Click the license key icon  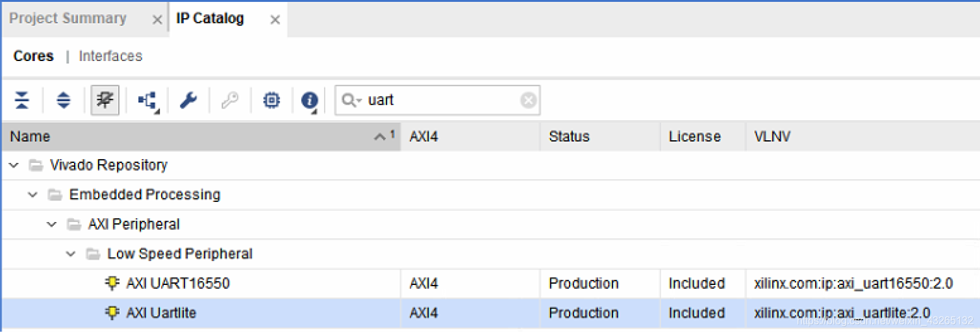pos(230,100)
